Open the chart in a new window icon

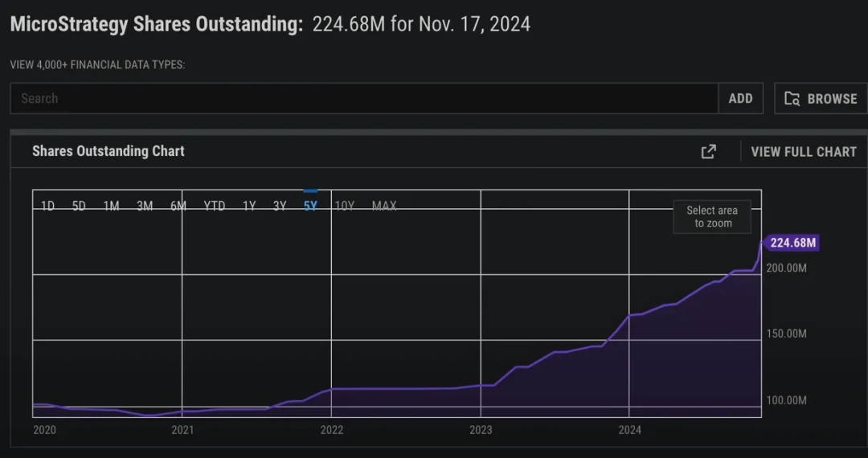point(708,152)
